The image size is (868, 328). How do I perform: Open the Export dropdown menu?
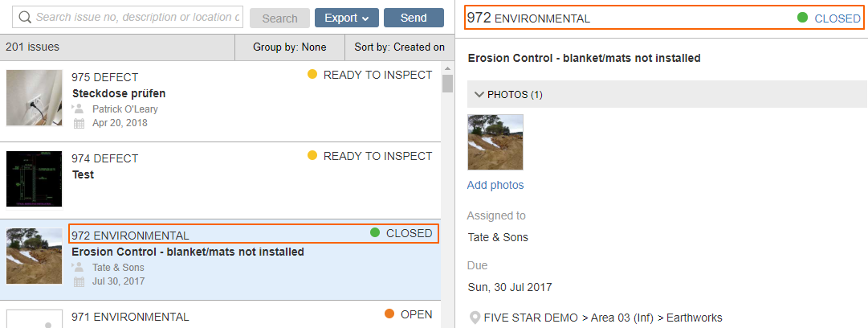click(x=347, y=18)
